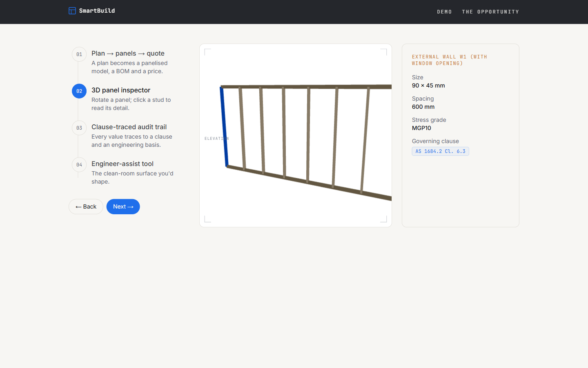Screen dimensions: 588x368
Task: Select step 01 circle marker
Action: click(x=79, y=54)
